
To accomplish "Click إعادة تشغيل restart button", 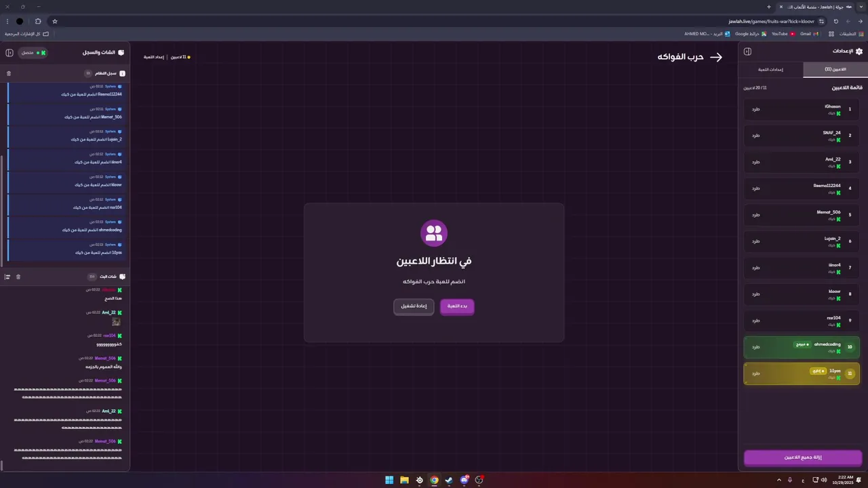I will click(414, 306).
